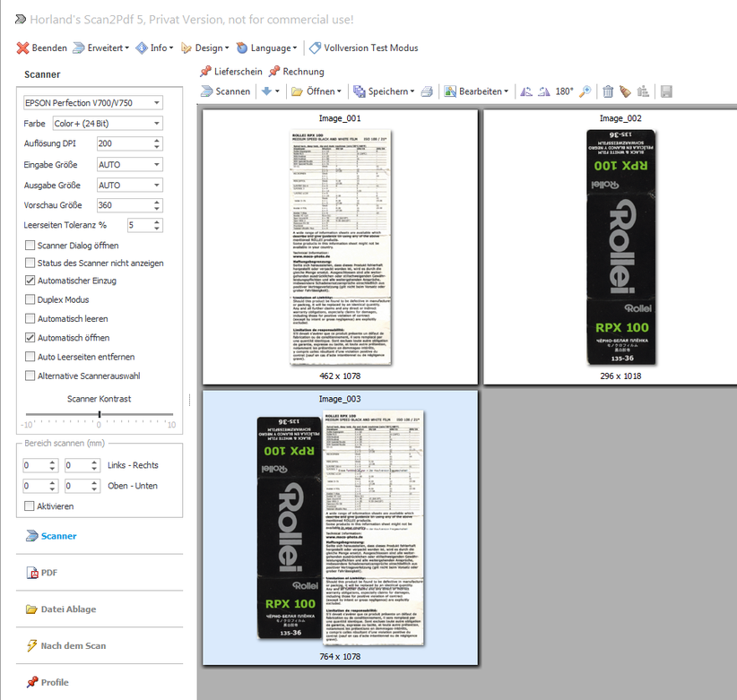Screen dimensions: 737x700
Task: Open the Design menu
Action: pyautogui.click(x=205, y=48)
